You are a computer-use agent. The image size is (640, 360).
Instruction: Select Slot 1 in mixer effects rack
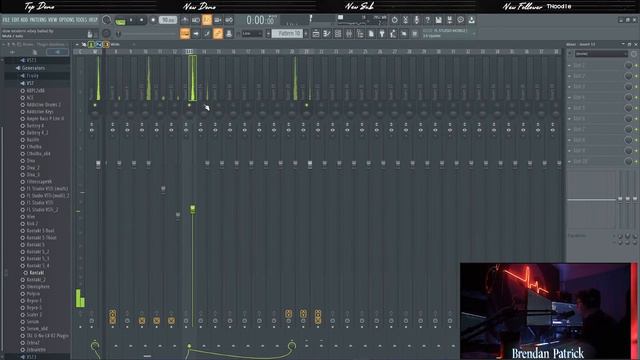pyautogui.click(x=597, y=65)
